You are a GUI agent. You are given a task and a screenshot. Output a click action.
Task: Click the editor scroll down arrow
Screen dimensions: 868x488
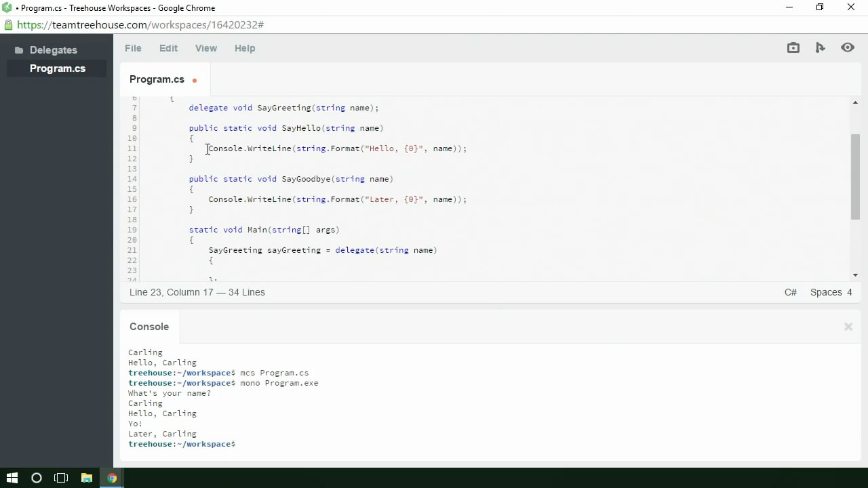tap(855, 275)
